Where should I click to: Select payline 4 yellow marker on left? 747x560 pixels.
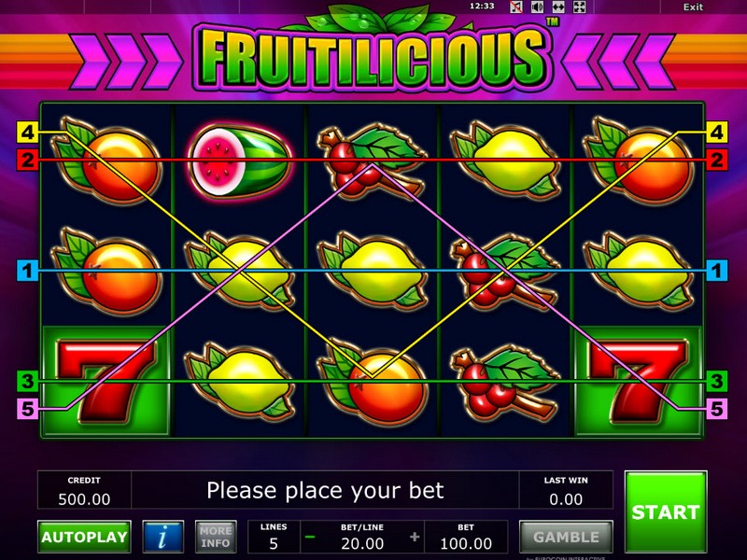[x=28, y=132]
